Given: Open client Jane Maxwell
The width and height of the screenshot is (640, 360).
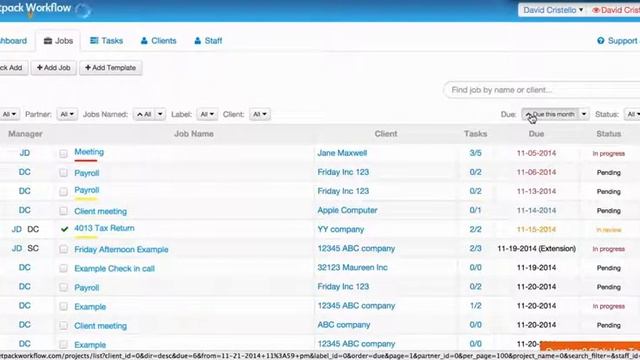Looking at the screenshot, I should 342,153.
